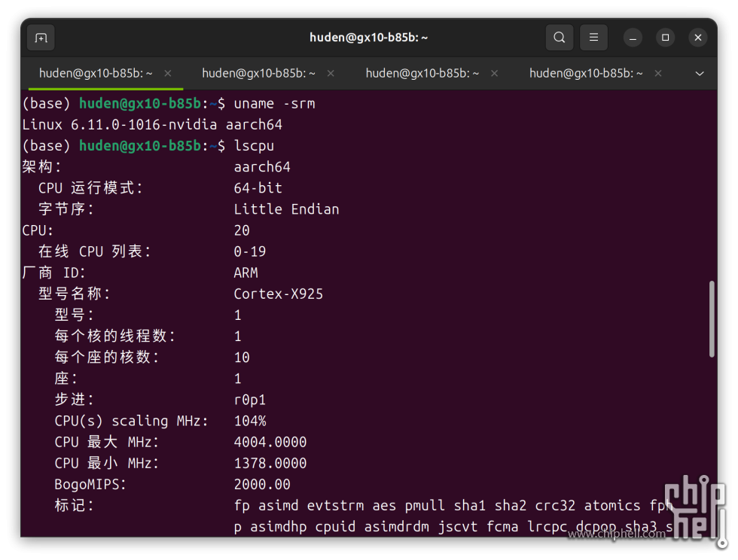This screenshot has height=560, width=738.
Task: Click the Cortex-X925 model name text
Action: pyautogui.click(x=278, y=294)
